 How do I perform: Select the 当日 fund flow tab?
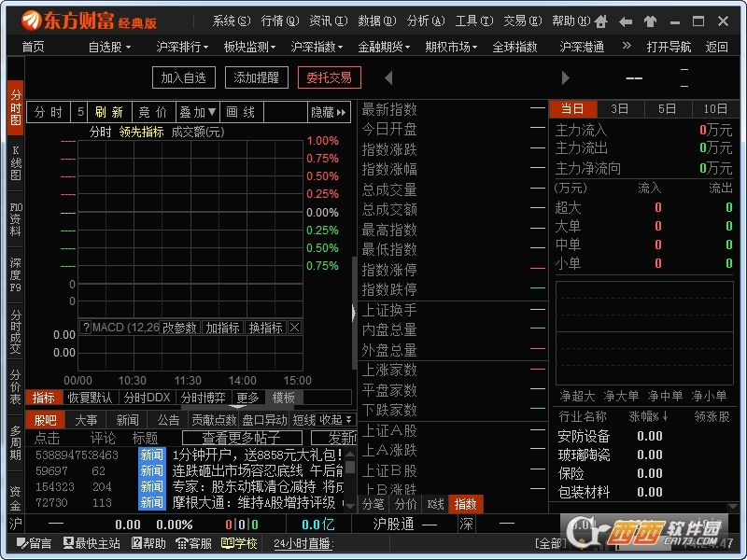(572, 109)
